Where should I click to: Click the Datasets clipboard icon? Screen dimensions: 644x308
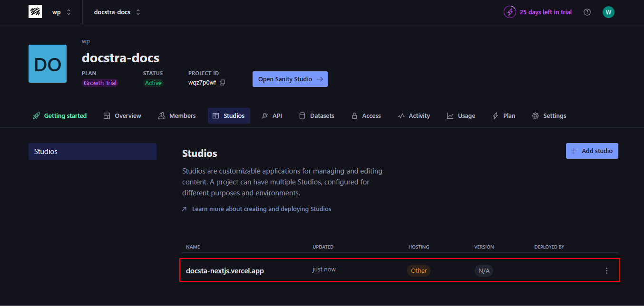coord(302,115)
